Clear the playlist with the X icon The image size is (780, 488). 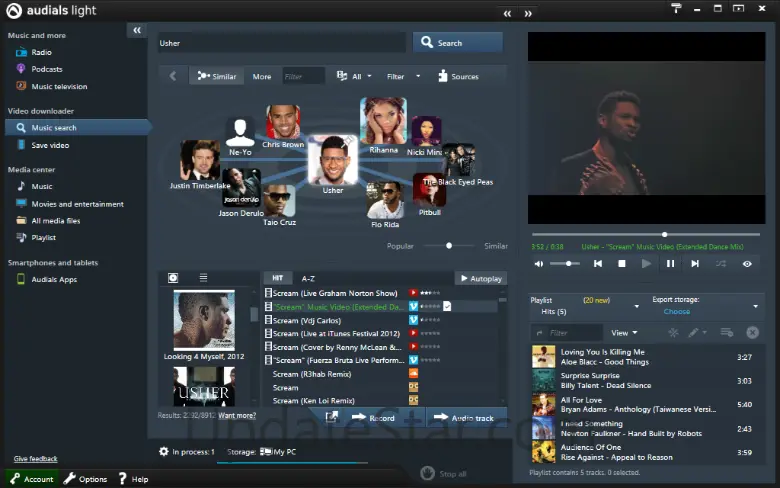[x=752, y=332]
